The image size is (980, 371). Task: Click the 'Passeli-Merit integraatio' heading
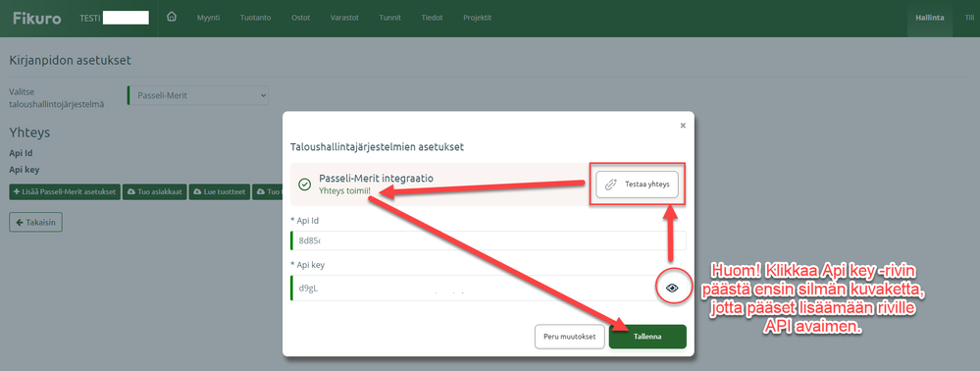pos(377,178)
